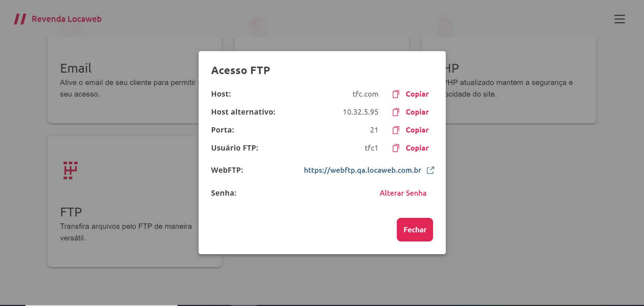Open the webftp.qa.locaweb.com.br link

pos(362,170)
